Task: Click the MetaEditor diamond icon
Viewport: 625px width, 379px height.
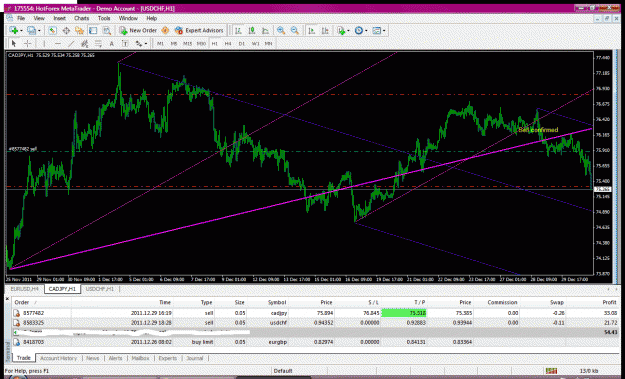Action: coord(165,30)
